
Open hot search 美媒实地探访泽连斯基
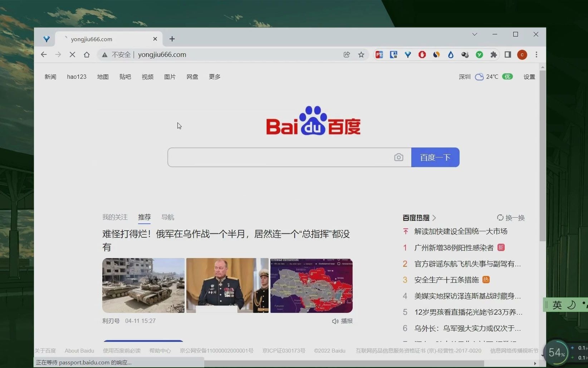click(x=467, y=296)
